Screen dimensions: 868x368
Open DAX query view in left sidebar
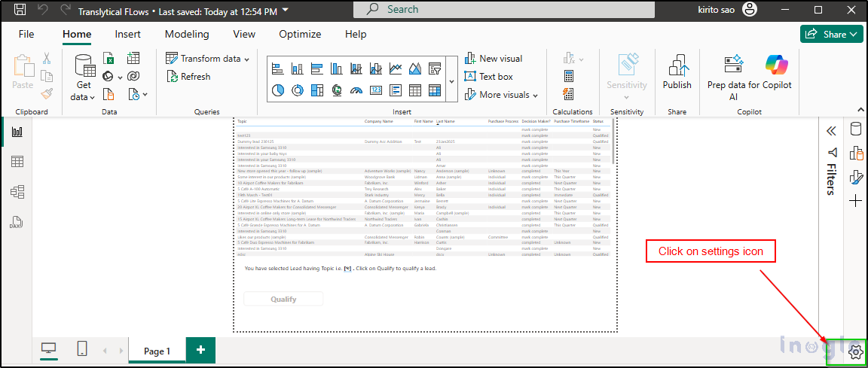point(16,223)
